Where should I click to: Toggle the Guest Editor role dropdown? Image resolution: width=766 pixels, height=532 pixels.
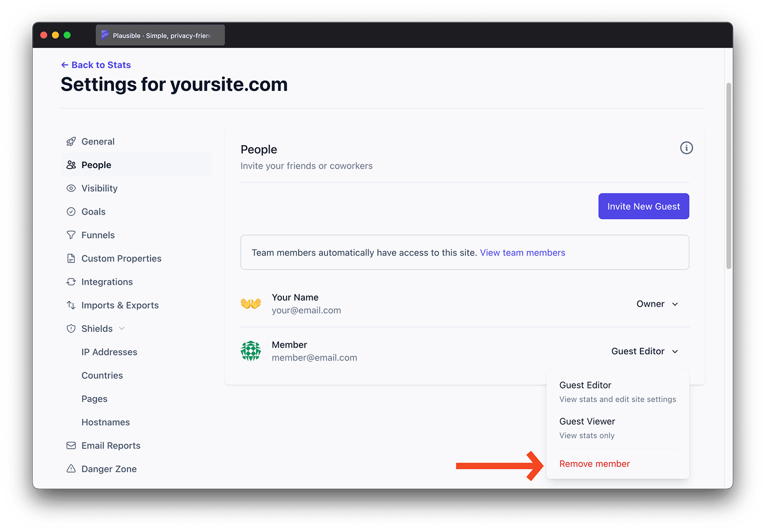pyautogui.click(x=644, y=351)
